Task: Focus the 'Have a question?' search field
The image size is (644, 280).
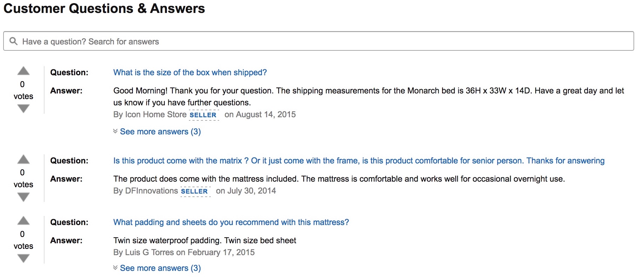Action: tap(319, 41)
